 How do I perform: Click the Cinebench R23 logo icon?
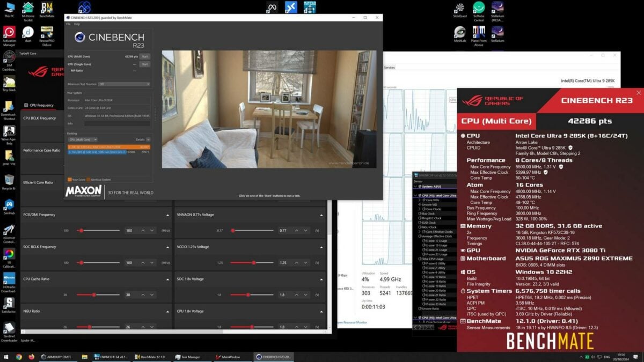click(80, 37)
